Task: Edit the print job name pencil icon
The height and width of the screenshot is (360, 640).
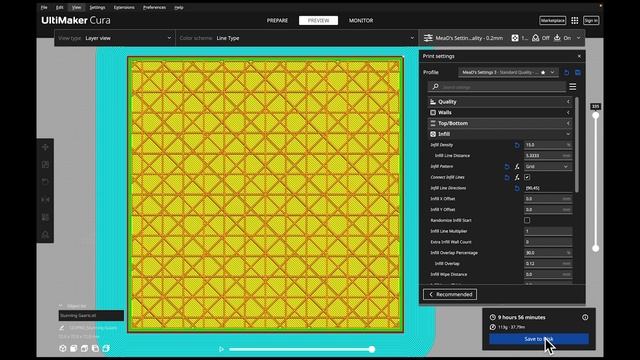Action: 62,328
